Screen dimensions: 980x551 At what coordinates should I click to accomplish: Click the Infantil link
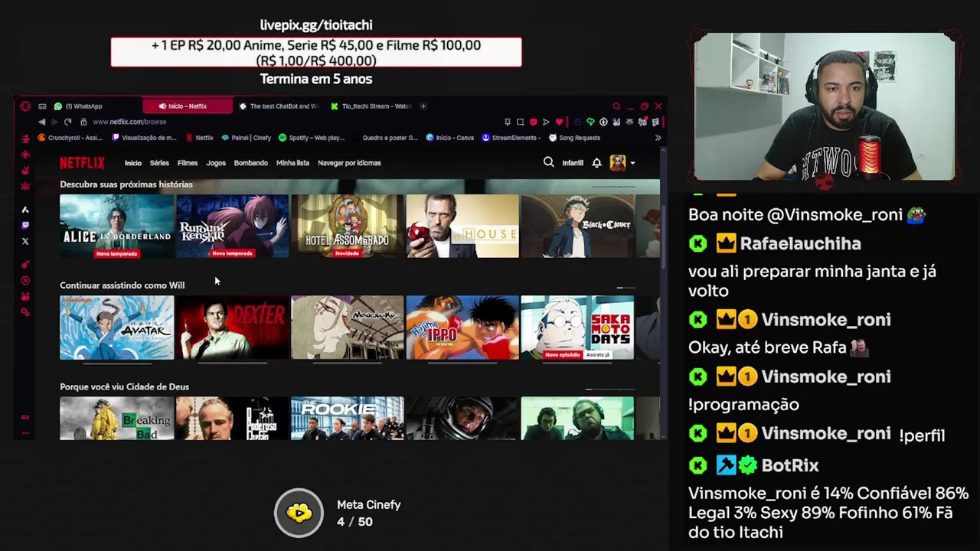tap(573, 163)
